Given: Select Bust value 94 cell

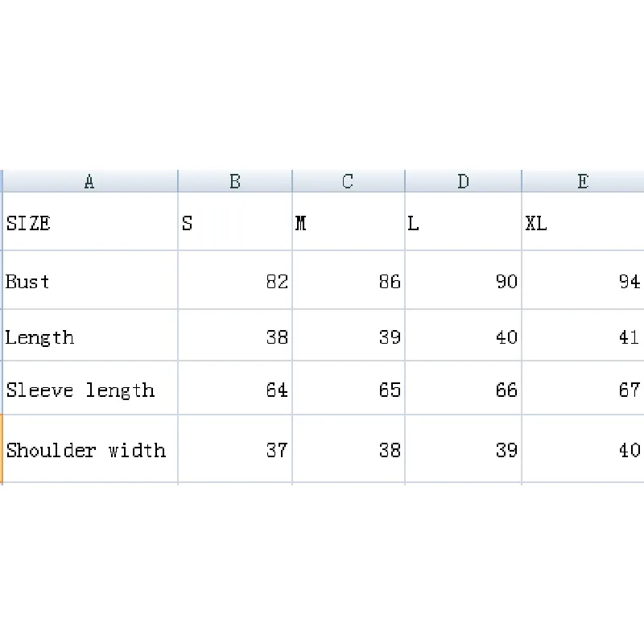Looking at the screenshot, I should click(x=583, y=281).
